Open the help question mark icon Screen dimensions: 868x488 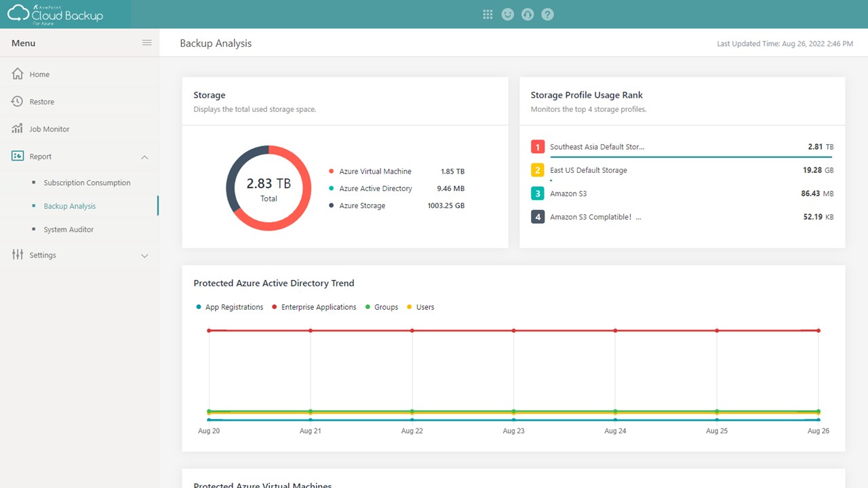[548, 14]
